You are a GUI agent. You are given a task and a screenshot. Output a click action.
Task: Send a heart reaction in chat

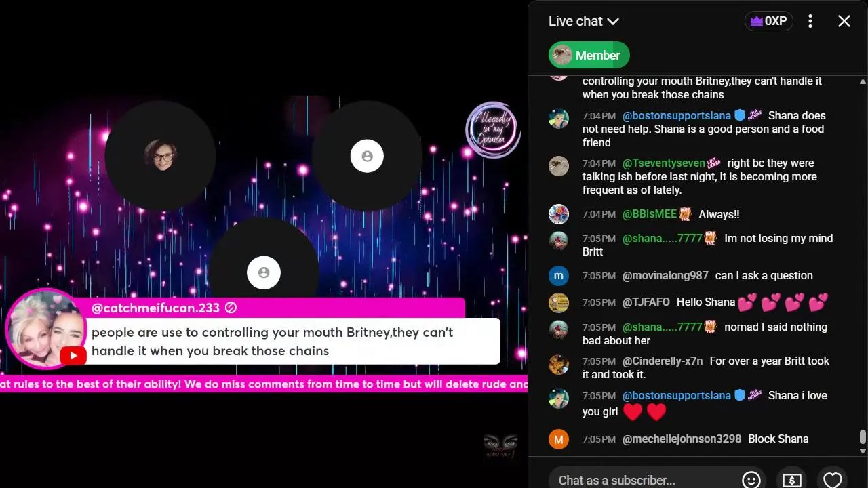[x=832, y=480]
